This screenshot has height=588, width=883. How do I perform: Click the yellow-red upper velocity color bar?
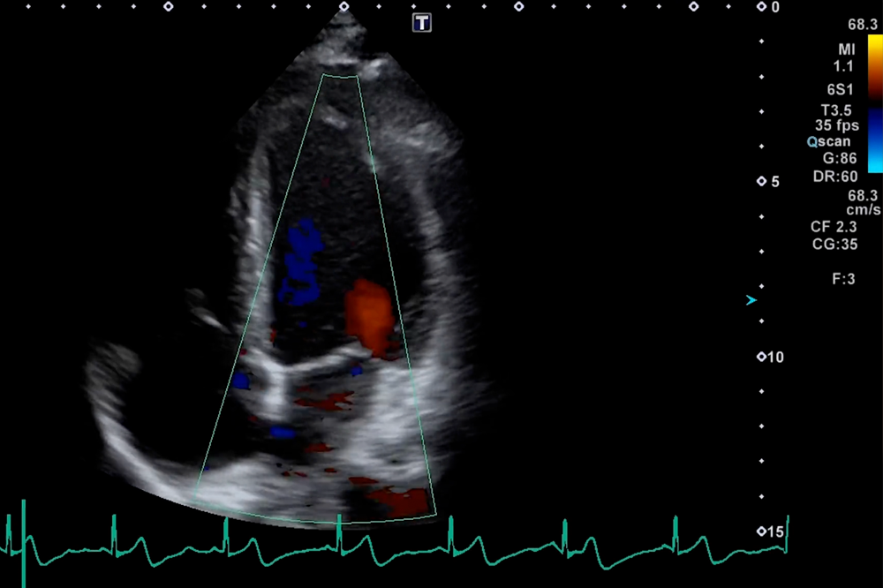tap(874, 66)
